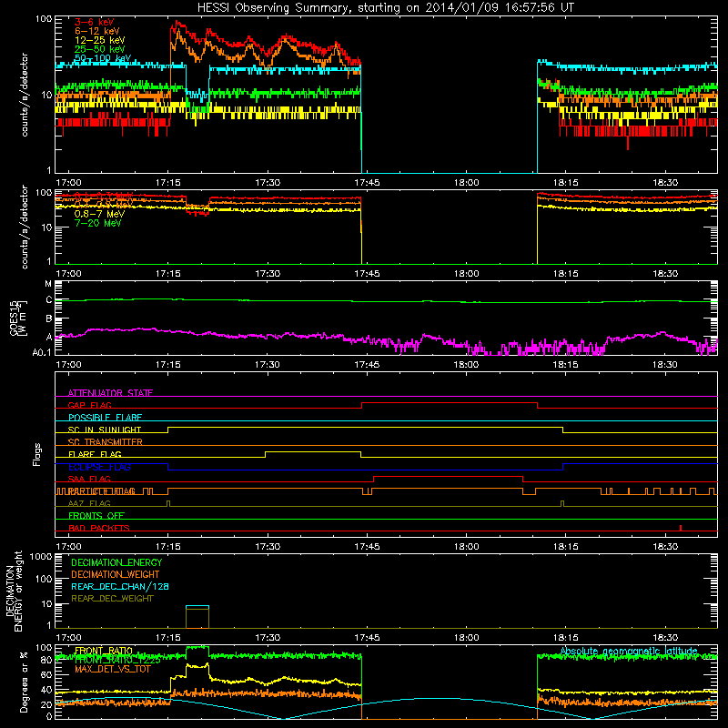Click the raised SAA_FLAG segment near 18:00
The image size is (728, 728).
point(449,477)
